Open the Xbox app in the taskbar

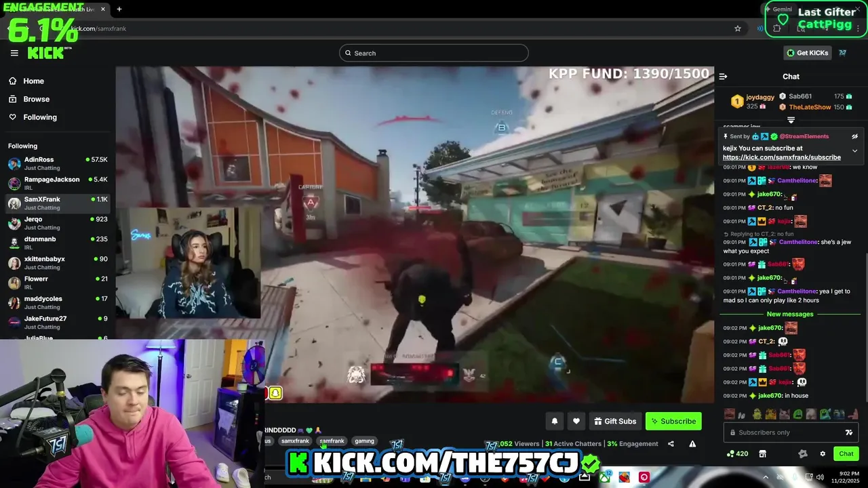coord(604,477)
